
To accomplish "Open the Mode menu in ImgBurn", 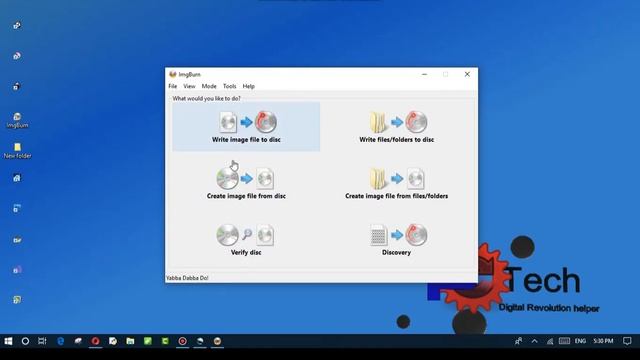I will click(x=209, y=86).
